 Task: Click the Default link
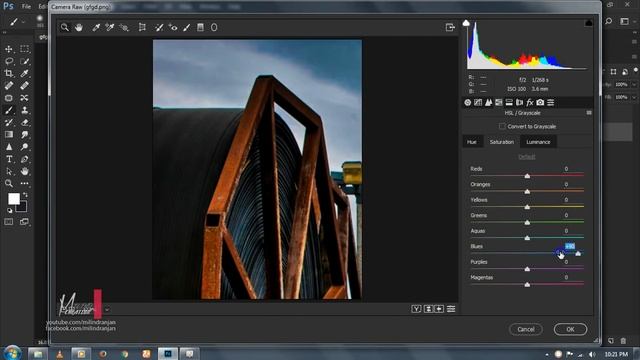[x=527, y=157]
